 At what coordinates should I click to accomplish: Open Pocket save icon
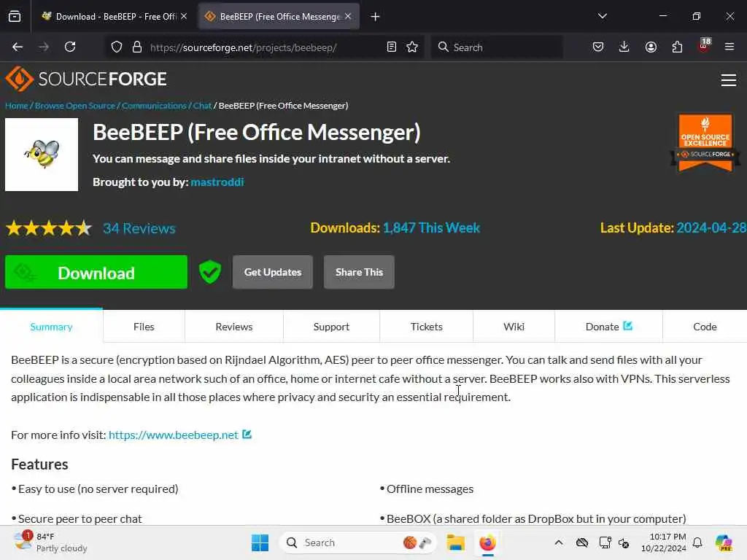[x=598, y=47]
